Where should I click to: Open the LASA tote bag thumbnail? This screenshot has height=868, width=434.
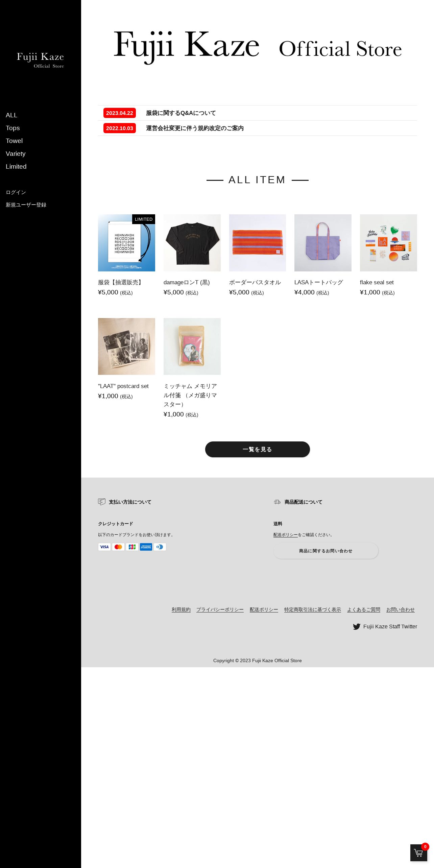point(323,243)
